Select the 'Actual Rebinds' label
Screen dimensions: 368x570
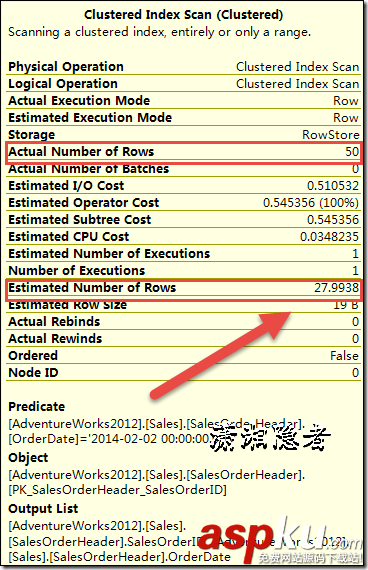click(x=54, y=322)
